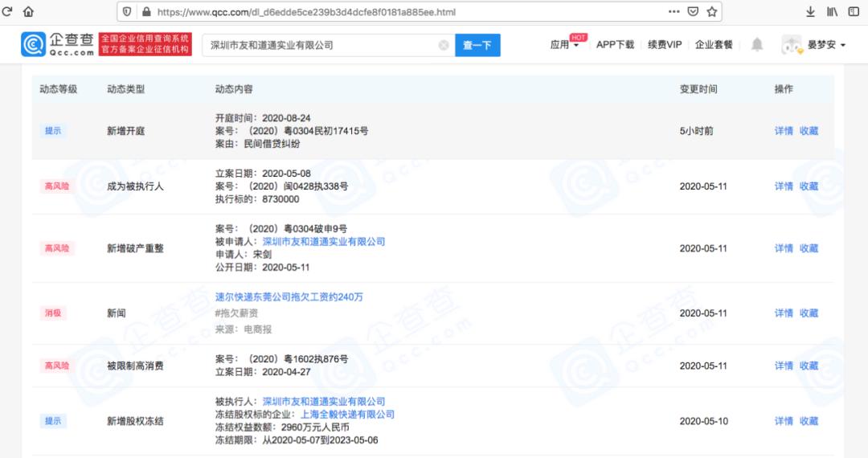Click 2020-05-10 date cell
Screen dimensions: 868x458
(x=703, y=421)
